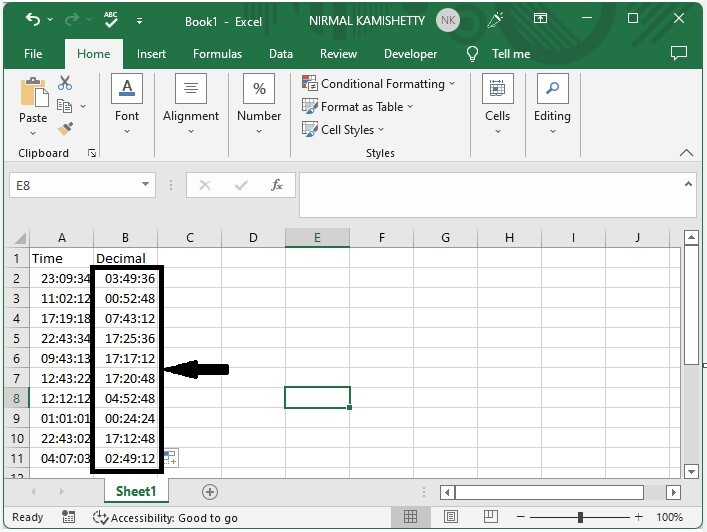Image resolution: width=707 pixels, height=532 pixels.
Task: Click the Insert Function fx icon
Action: click(276, 185)
